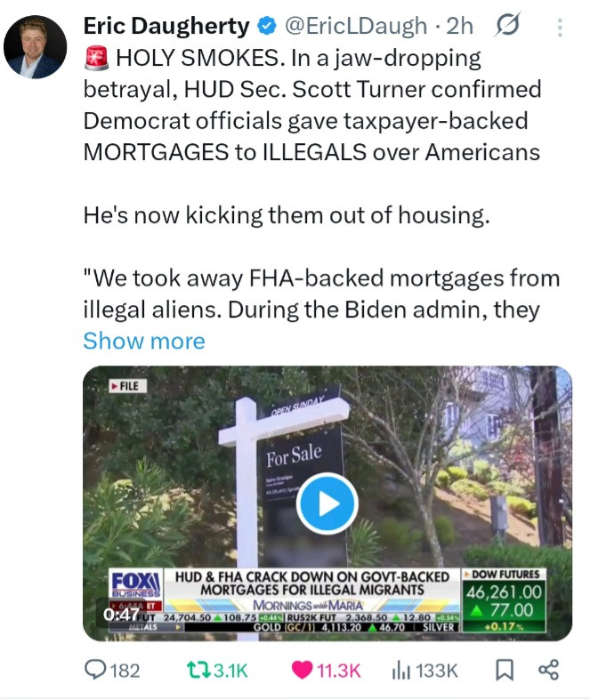Click the retweet icon

[198, 670]
